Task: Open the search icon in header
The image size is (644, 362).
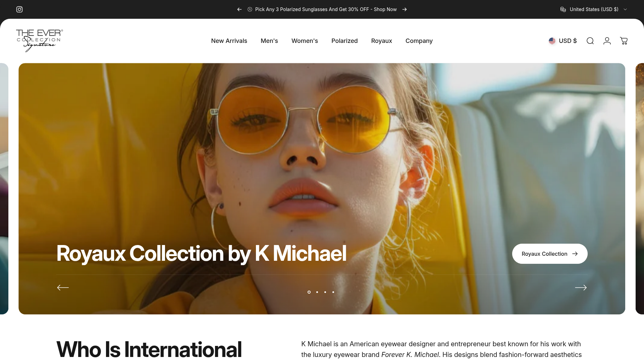Action: 590,41
